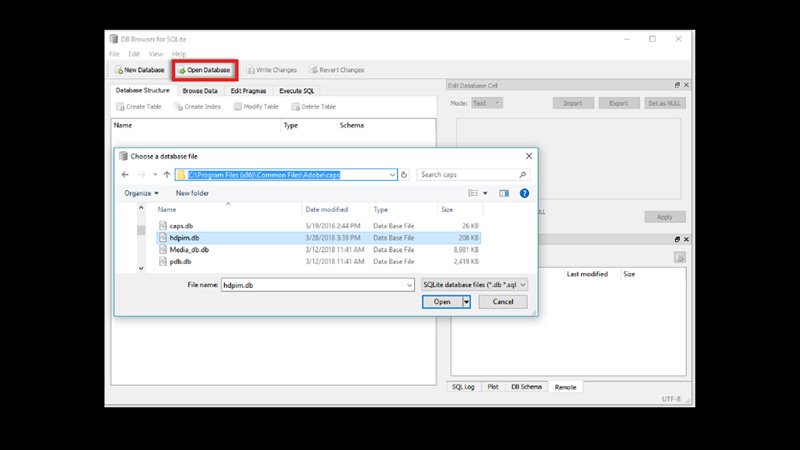
Task: Open the View menu
Action: coord(156,54)
